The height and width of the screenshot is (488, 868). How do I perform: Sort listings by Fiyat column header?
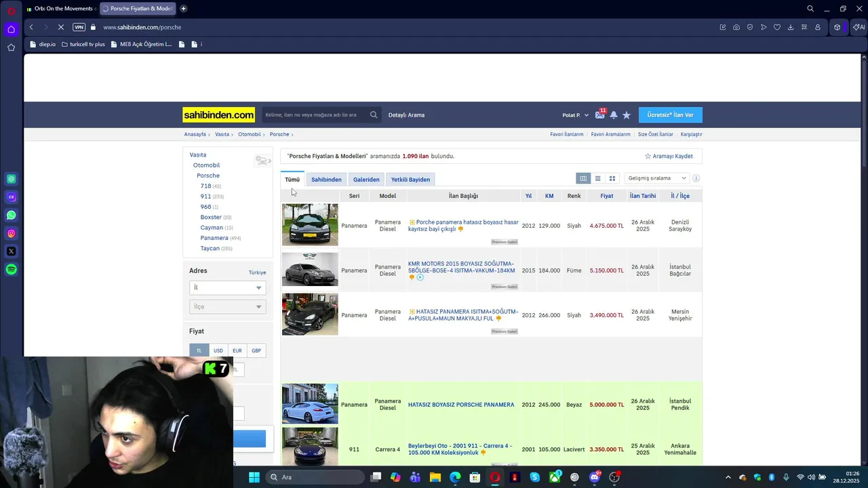point(607,196)
